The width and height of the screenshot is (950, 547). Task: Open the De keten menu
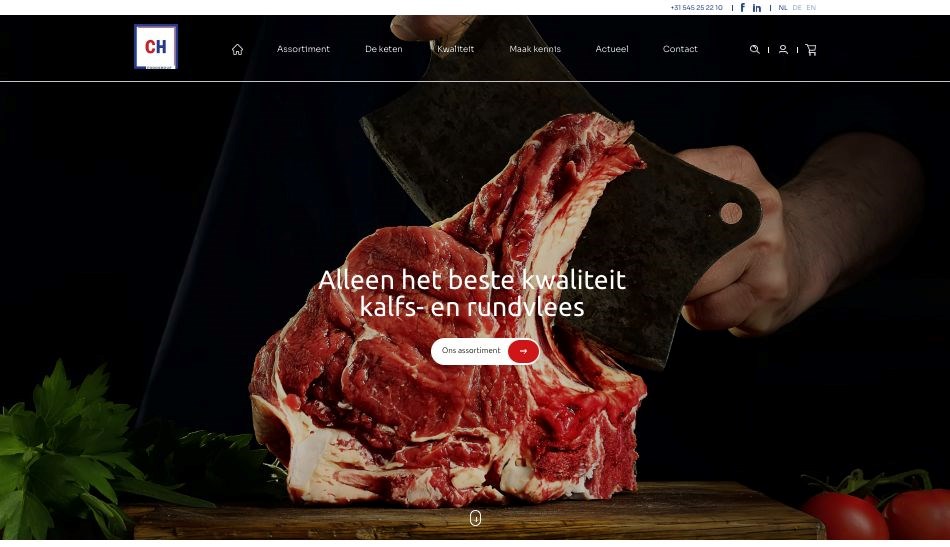click(x=384, y=49)
